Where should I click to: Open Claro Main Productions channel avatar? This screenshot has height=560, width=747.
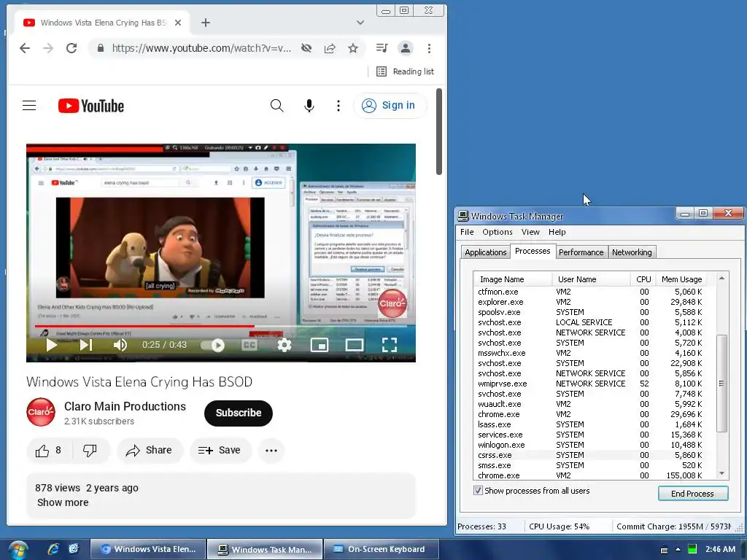point(41,412)
